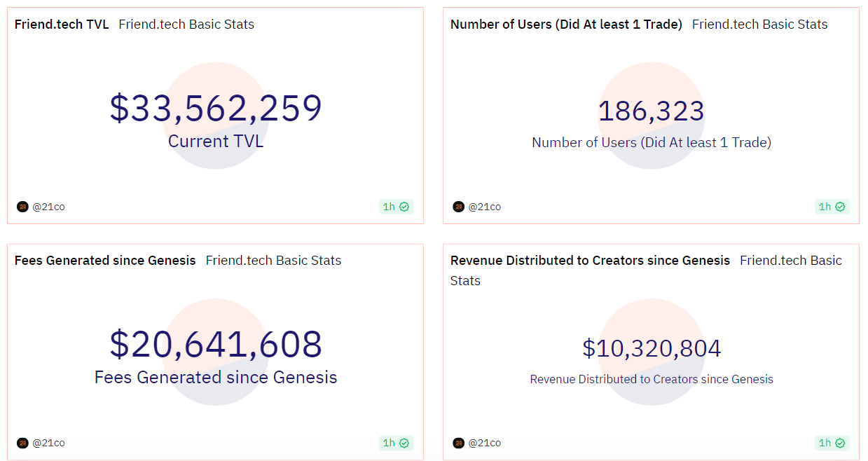Click the 186,323 users counter value

651,111
